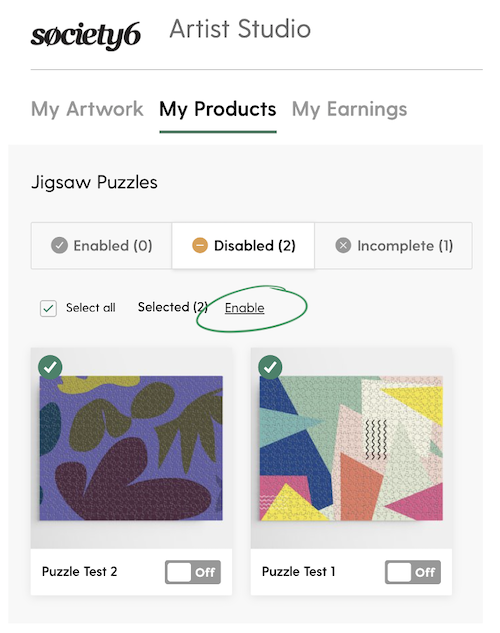Open the purple leaf puzzle thumbnail
This screenshot has height=633, width=500.
point(131,448)
